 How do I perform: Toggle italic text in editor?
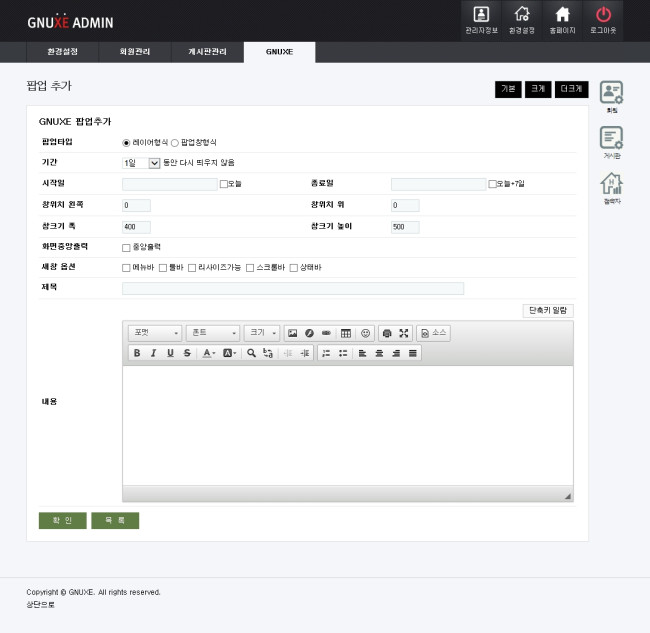coord(154,353)
